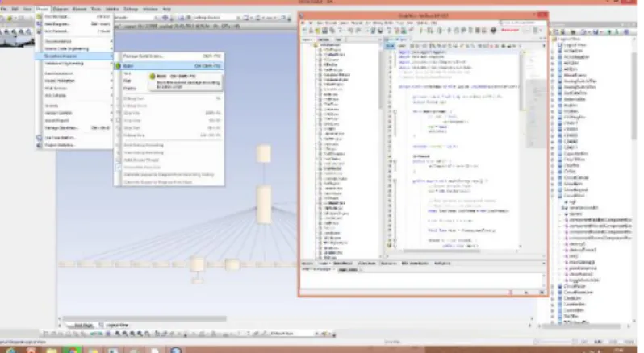
Task: Click the diagram horizontal scrollbar
Action: (144, 318)
